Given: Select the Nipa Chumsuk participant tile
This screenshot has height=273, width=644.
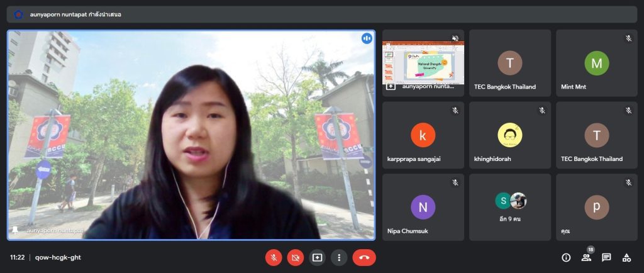Looking at the screenshot, I should coord(423,207).
